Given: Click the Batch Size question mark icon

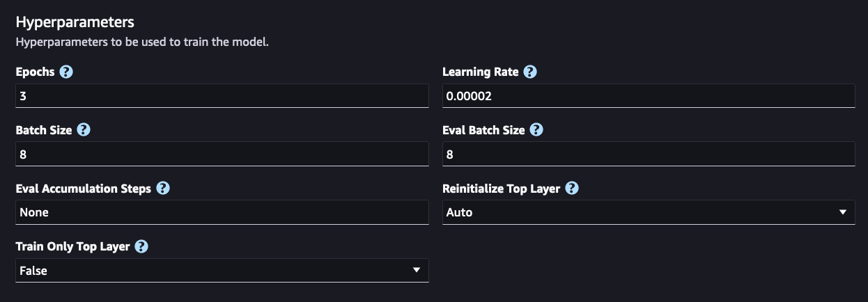Looking at the screenshot, I should point(84,130).
